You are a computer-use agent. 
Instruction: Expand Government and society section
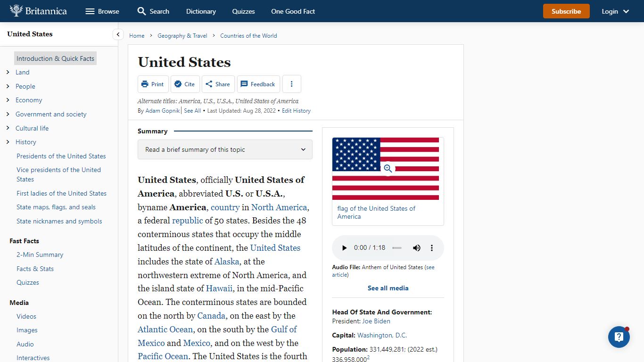(x=8, y=114)
